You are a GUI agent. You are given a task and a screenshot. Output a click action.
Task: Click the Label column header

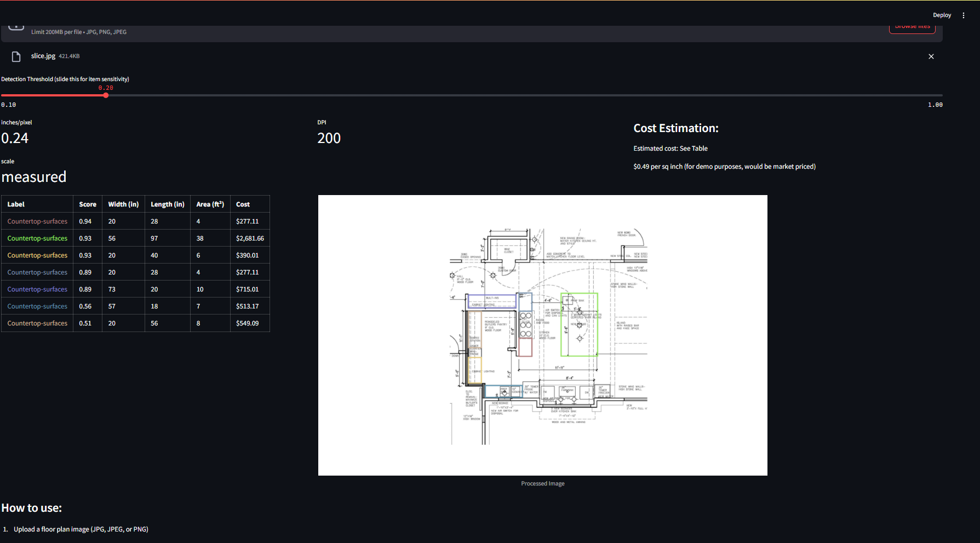click(x=15, y=204)
